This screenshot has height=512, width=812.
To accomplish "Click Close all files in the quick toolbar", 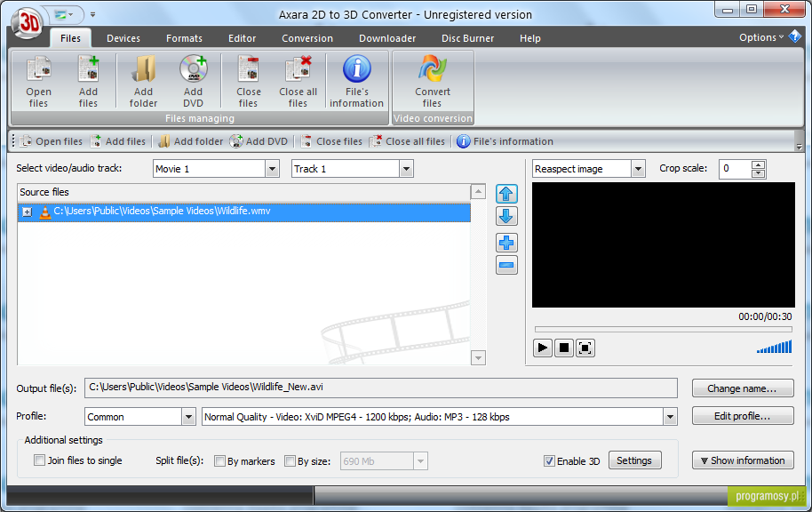I will 407,141.
